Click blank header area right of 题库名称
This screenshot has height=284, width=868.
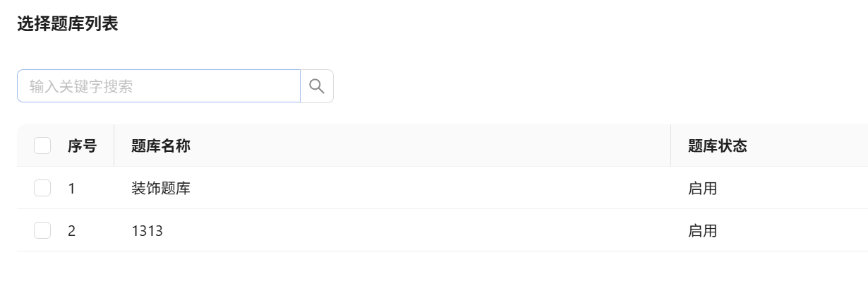pos(423,146)
